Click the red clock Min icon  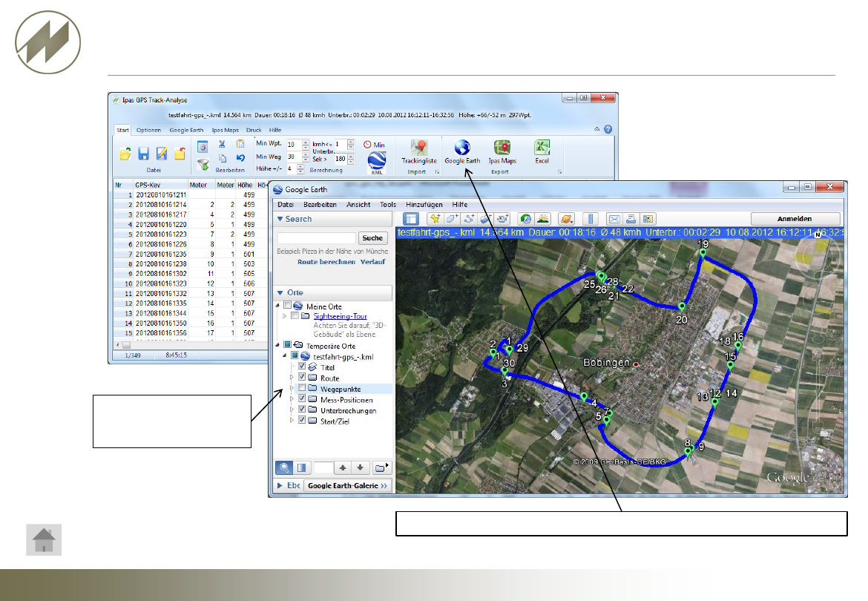pyautogui.click(x=374, y=145)
